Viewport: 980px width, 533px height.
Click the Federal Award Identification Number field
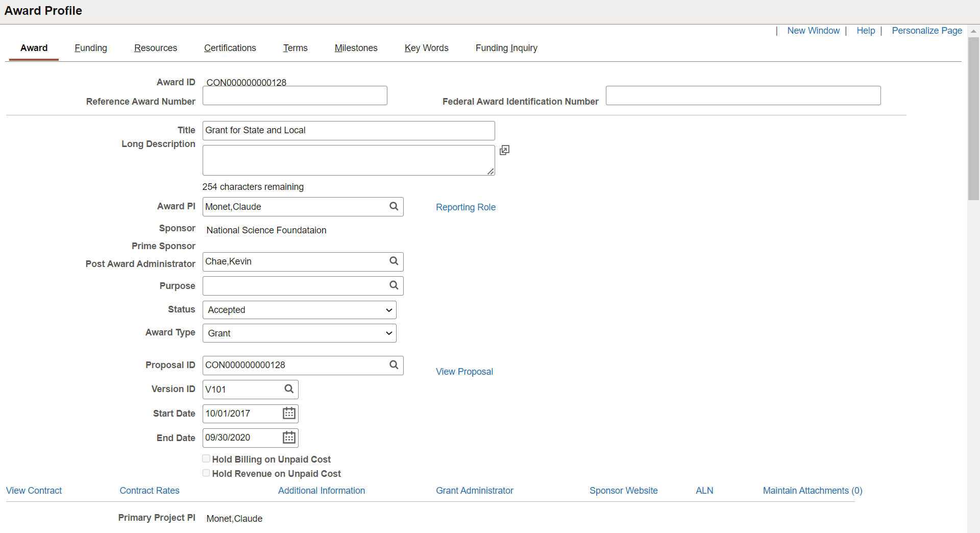743,95
